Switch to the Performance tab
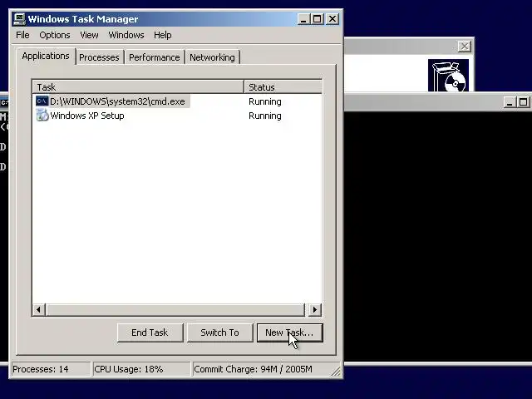532x399 pixels. click(155, 57)
